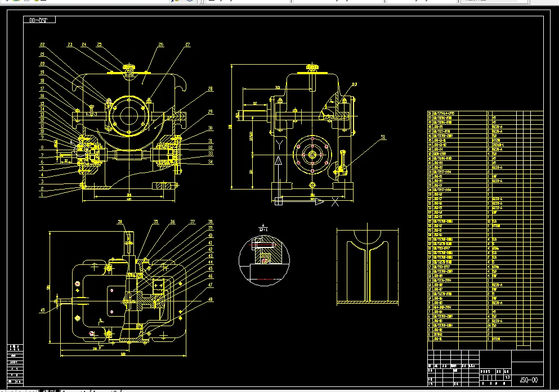Select balloon number 48 in the top view

click(x=211, y=299)
